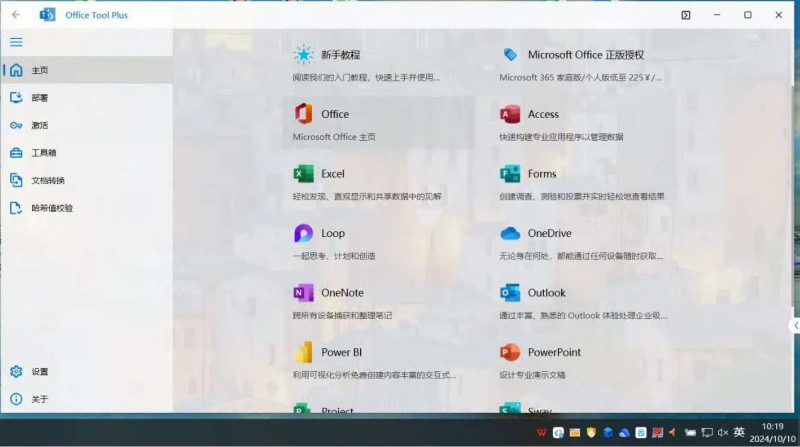Go back with the arrow icon
This screenshot has height=447, width=800.
coord(16,15)
